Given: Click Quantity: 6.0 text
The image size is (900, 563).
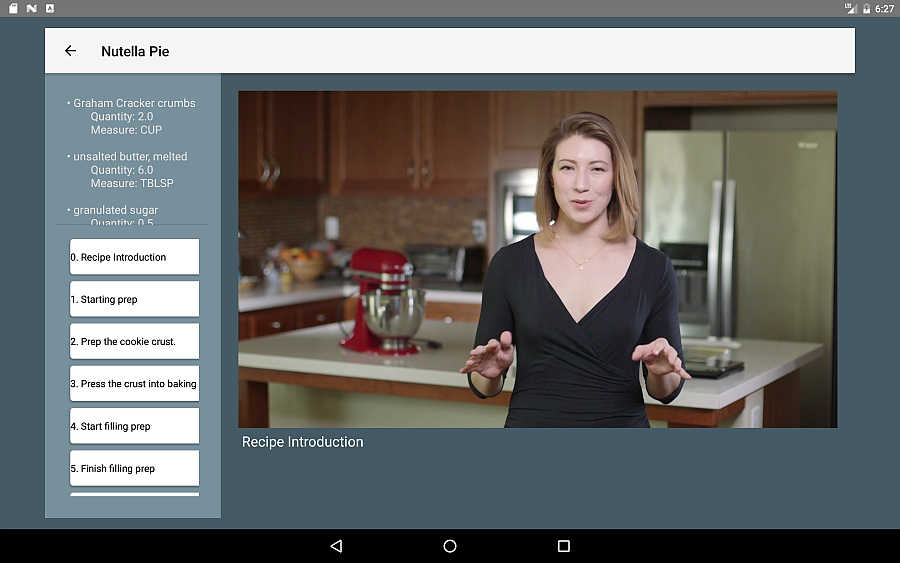Looking at the screenshot, I should pos(122,170).
